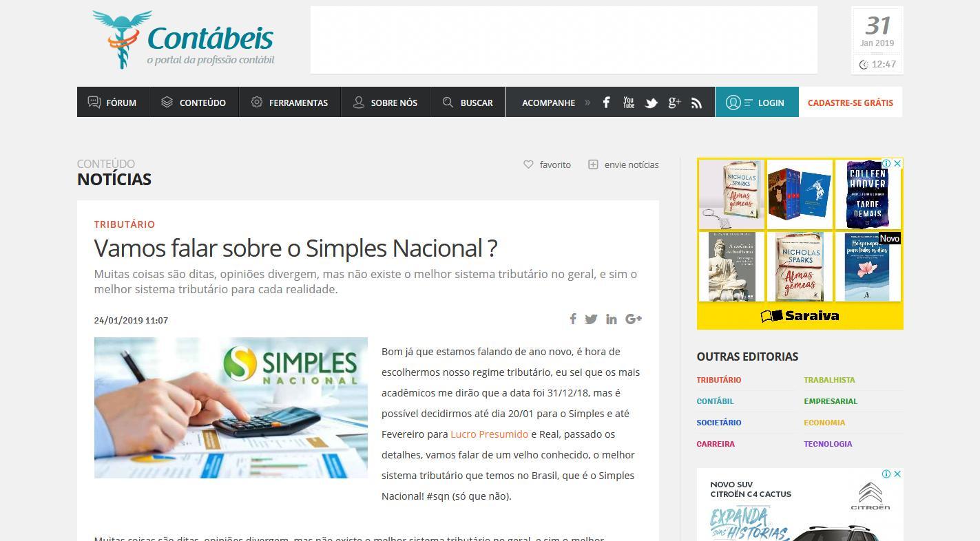Mark article as favorito
Viewport: 980px width, 541px height.
point(548,165)
